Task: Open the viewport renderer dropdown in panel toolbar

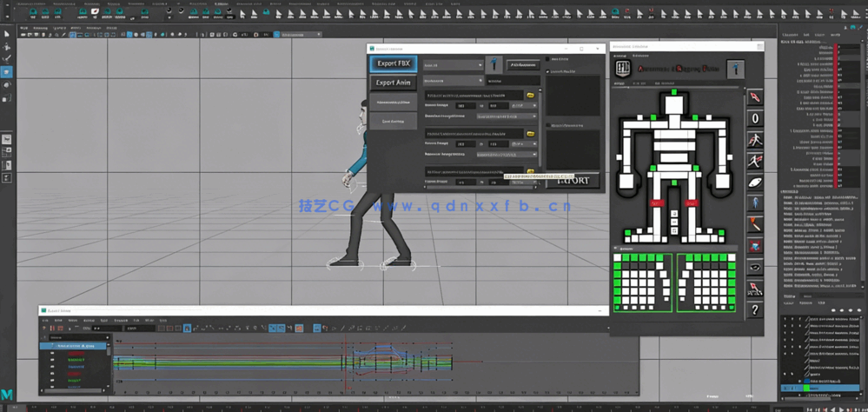Action: [x=300, y=33]
